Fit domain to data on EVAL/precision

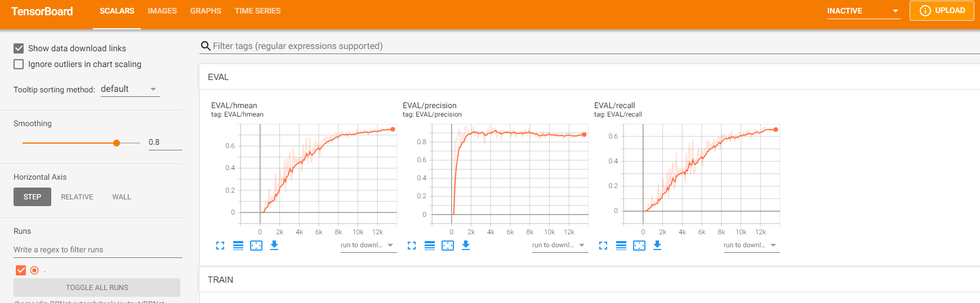point(448,246)
